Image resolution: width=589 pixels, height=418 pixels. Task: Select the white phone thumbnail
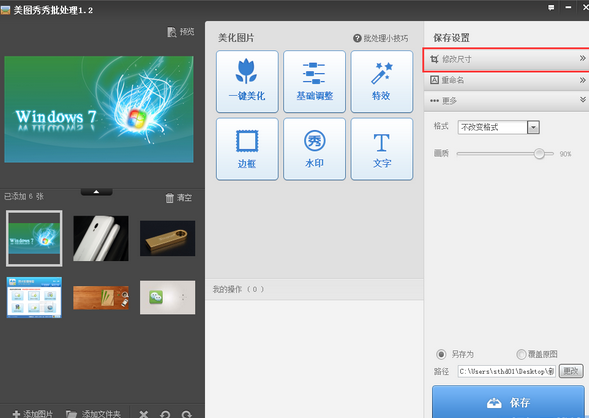coord(101,238)
